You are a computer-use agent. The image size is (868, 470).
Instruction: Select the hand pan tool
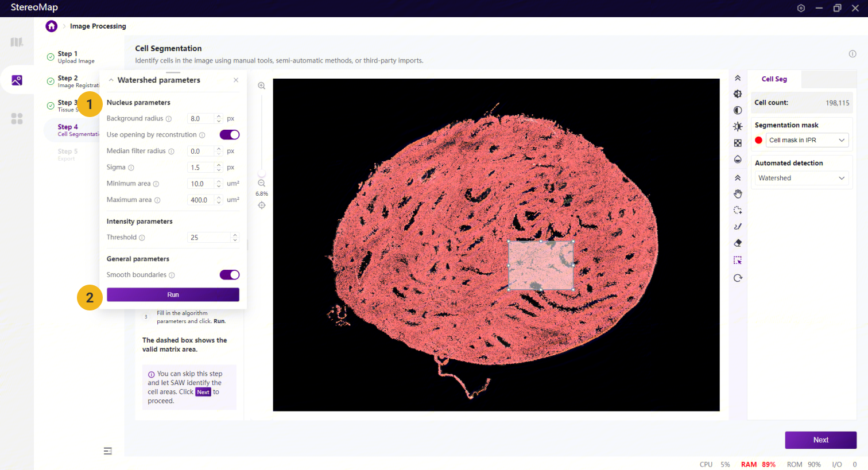(738, 194)
